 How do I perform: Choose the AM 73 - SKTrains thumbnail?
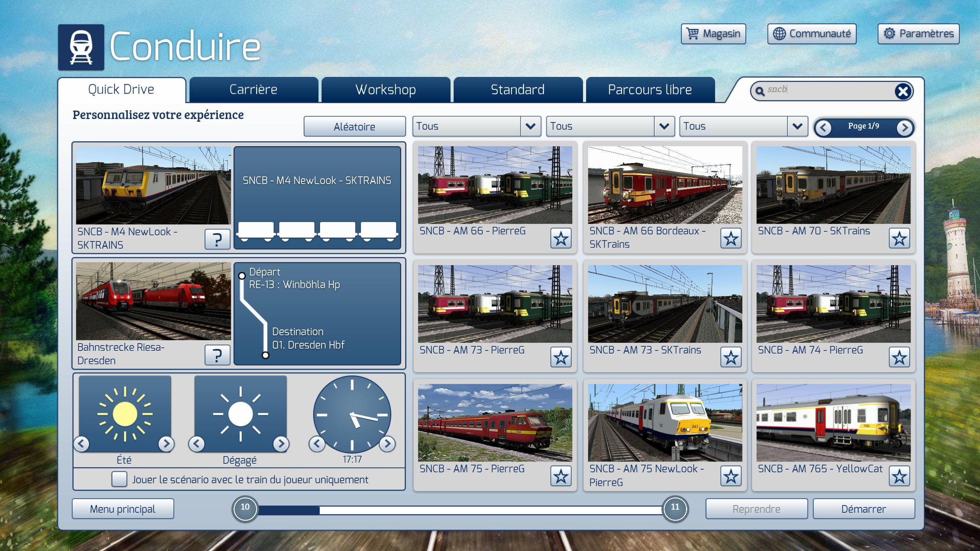click(665, 304)
